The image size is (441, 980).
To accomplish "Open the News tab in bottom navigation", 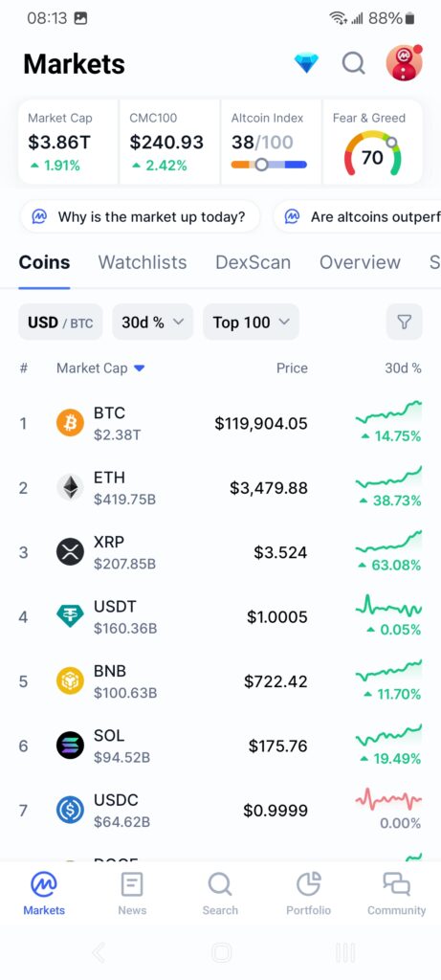I will click(132, 894).
